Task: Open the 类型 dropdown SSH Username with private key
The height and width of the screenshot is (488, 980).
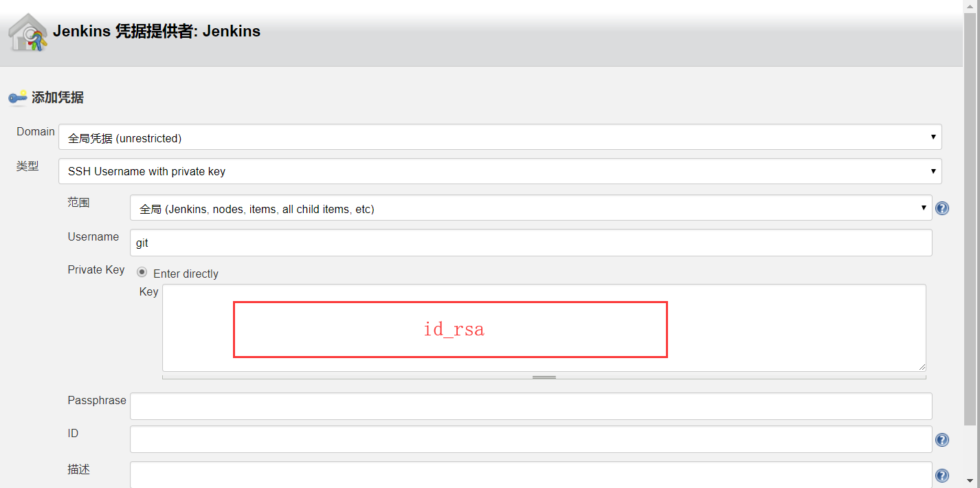Action: pyautogui.click(x=500, y=171)
